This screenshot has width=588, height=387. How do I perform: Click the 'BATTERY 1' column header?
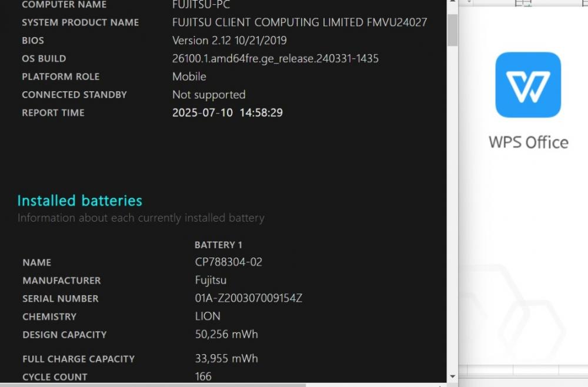coord(218,245)
